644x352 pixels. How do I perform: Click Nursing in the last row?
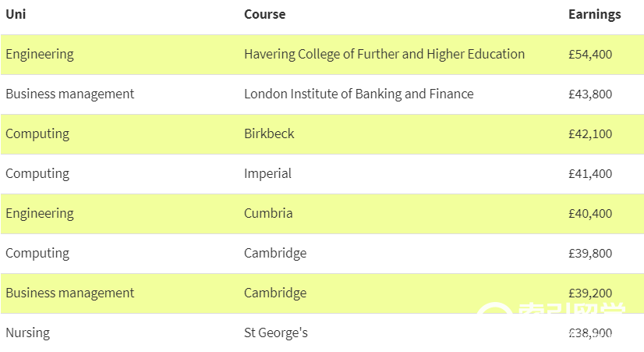pos(27,332)
